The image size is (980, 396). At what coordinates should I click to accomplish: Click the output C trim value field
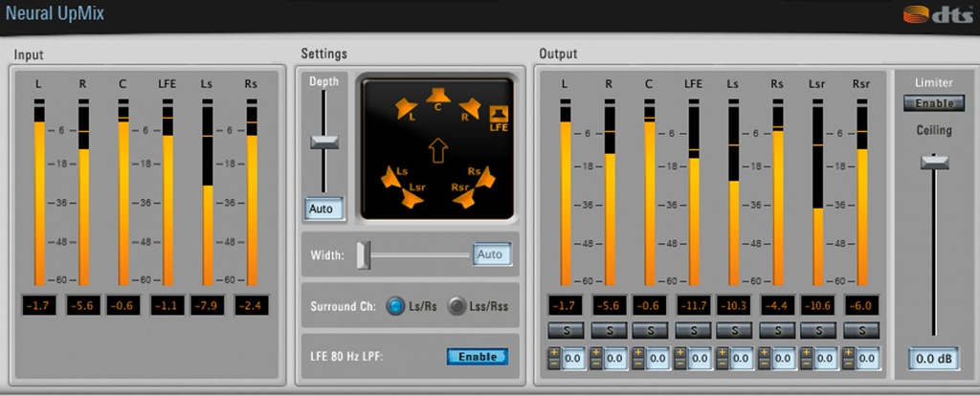(657, 359)
